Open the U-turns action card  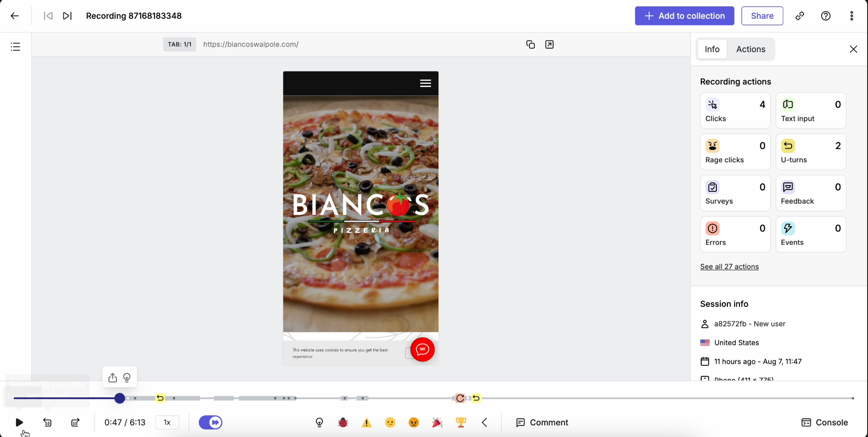click(811, 152)
